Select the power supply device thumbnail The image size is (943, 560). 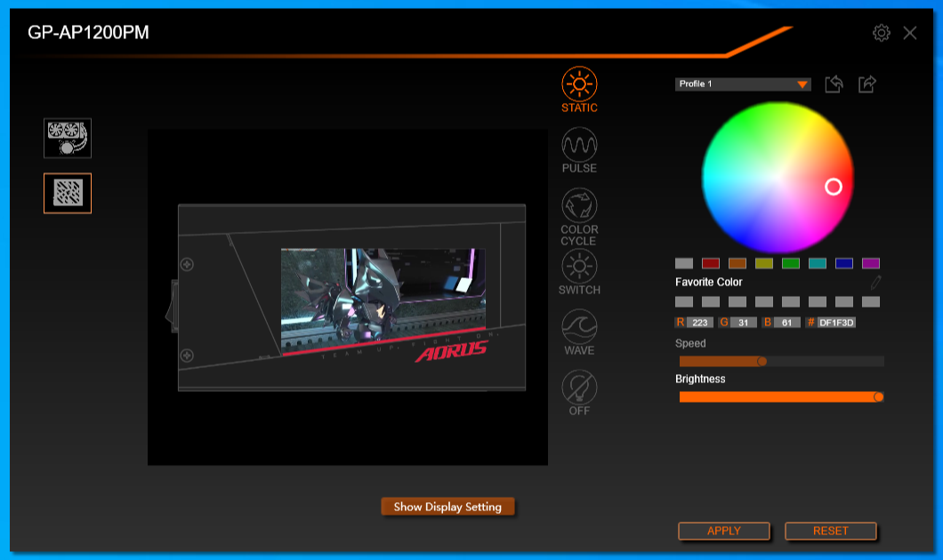[68, 193]
